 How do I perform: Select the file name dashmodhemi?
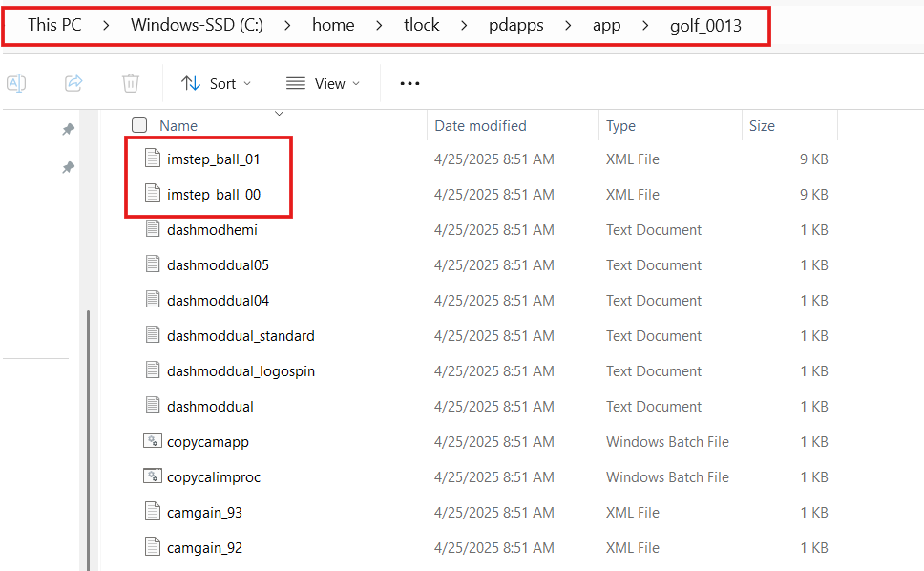point(212,230)
